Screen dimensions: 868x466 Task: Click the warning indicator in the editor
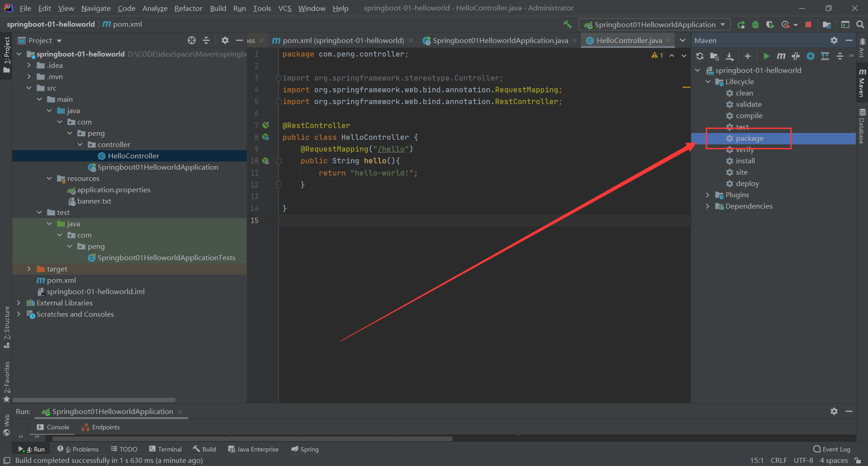click(657, 55)
